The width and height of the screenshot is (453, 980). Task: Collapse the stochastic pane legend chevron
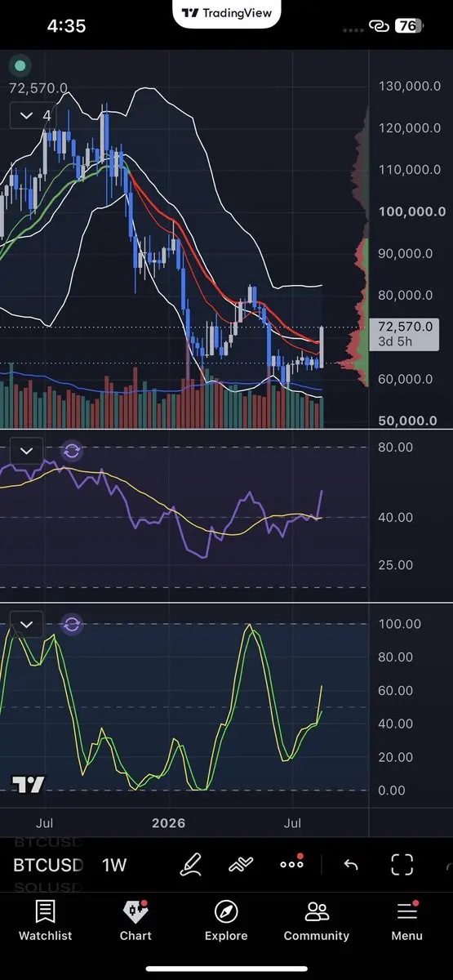pos(26,625)
